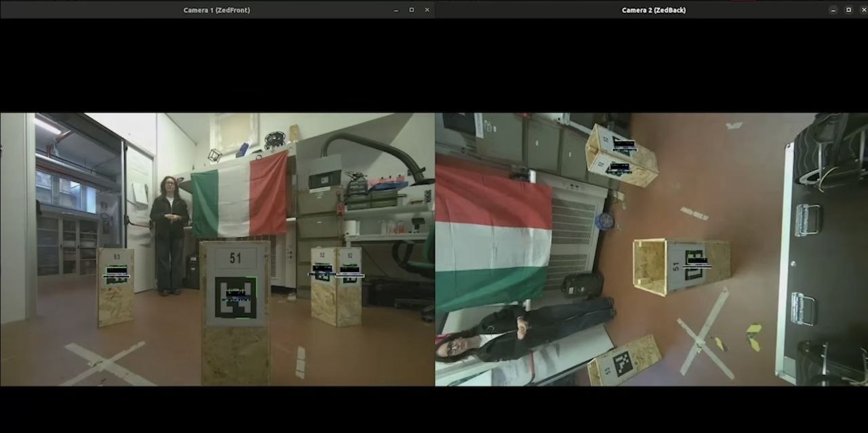Screen dimensions: 868x433
Task: Close the Camera 1 (ZedFront) window
Action: click(x=427, y=10)
